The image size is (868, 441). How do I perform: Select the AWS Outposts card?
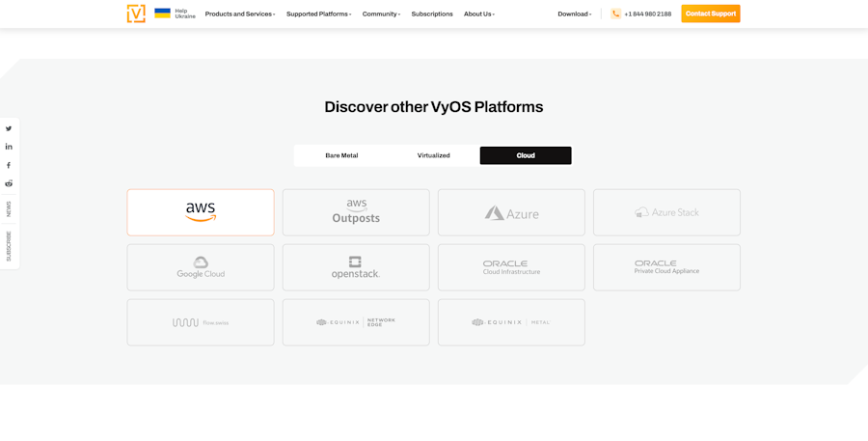pyautogui.click(x=356, y=212)
